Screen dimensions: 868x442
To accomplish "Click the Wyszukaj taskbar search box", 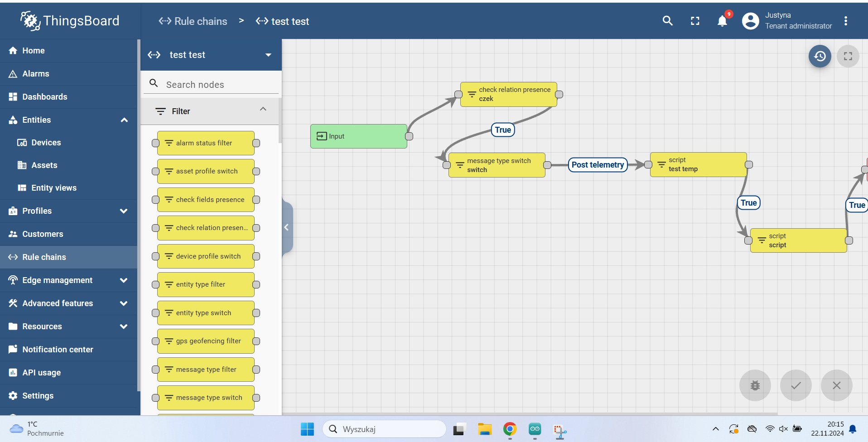I will coord(384,429).
